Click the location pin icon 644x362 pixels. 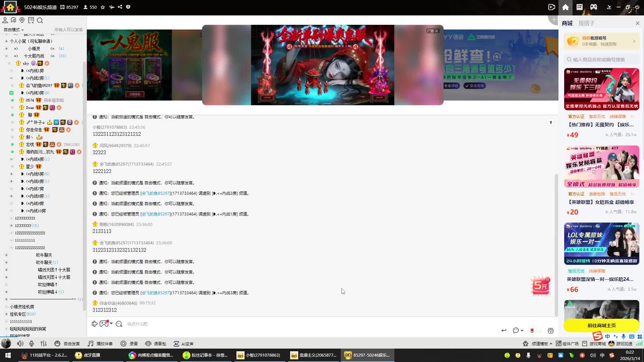(x=22, y=20)
